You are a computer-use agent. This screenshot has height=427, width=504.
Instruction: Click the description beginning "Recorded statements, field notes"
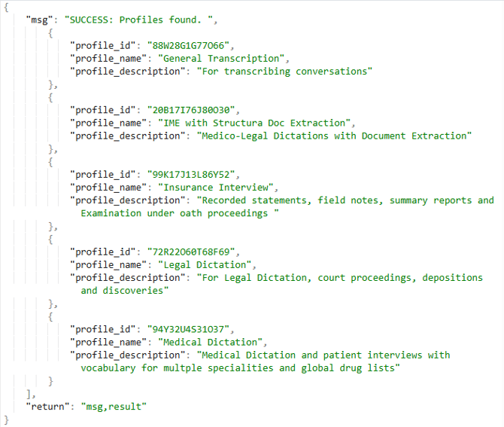346,200
